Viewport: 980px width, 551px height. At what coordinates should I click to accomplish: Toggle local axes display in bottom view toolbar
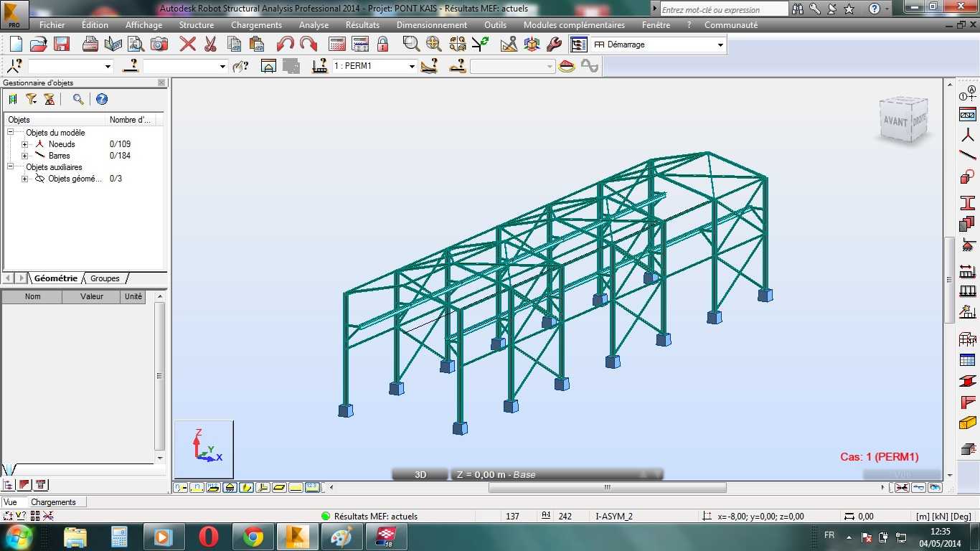[x=263, y=487]
